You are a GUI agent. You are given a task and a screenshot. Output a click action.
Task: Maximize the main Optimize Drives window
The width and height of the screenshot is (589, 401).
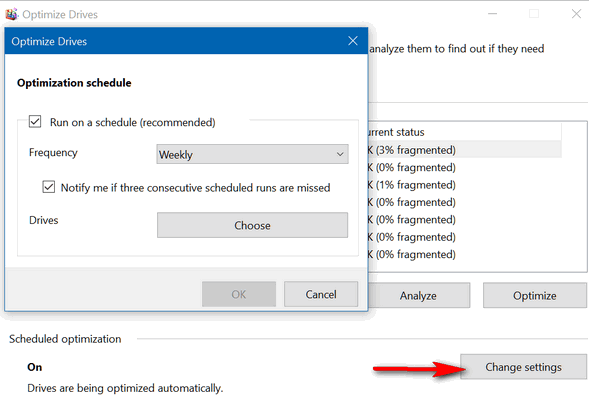tap(534, 14)
